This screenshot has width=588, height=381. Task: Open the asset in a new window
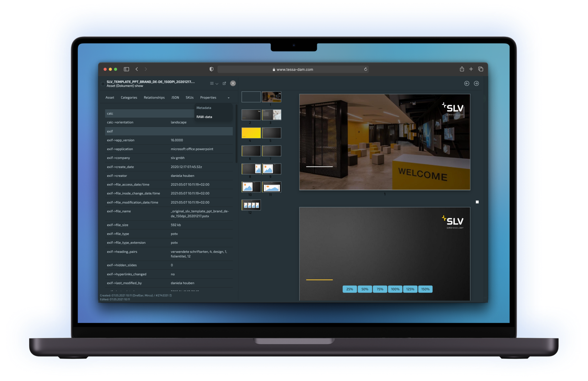point(224,83)
